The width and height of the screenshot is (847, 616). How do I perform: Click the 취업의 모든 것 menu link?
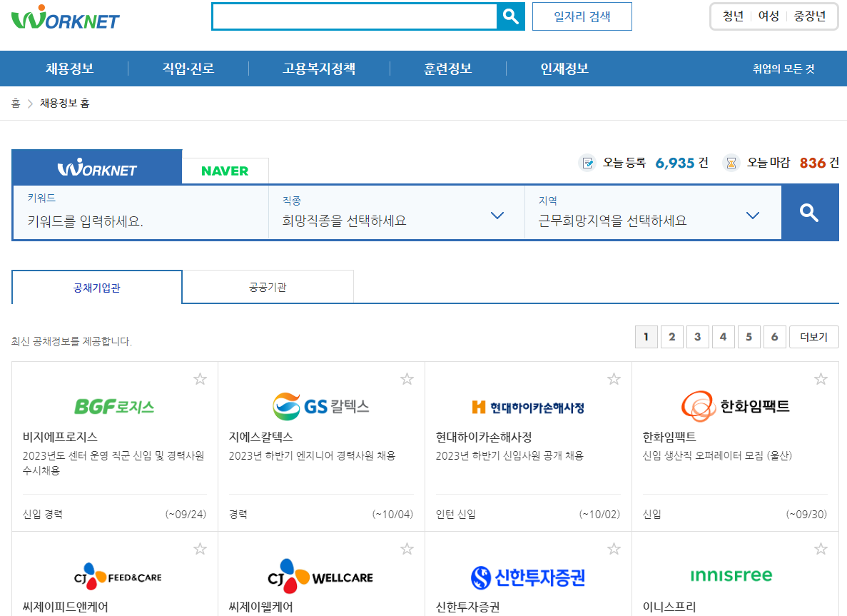pos(783,69)
